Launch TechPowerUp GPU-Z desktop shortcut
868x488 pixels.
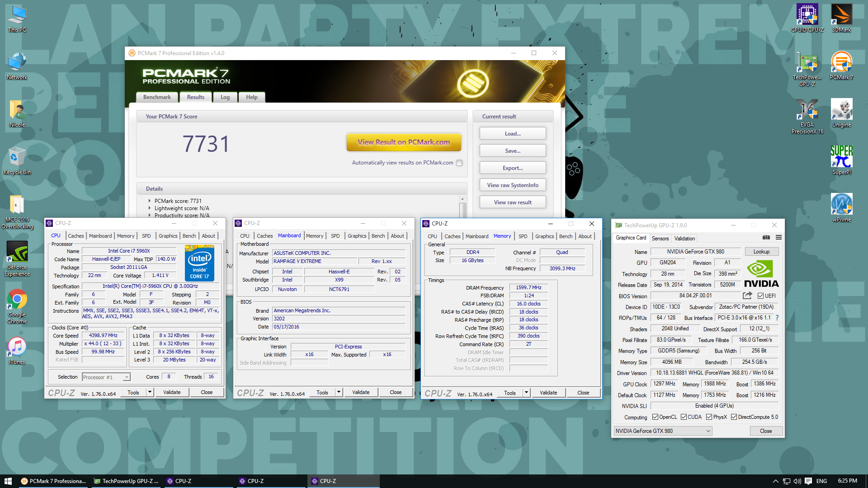click(807, 70)
